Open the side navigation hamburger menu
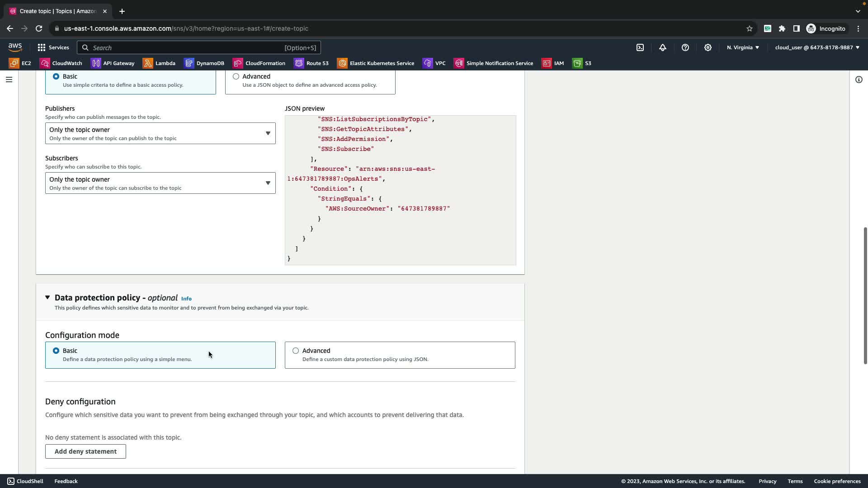868x488 pixels. [x=9, y=80]
